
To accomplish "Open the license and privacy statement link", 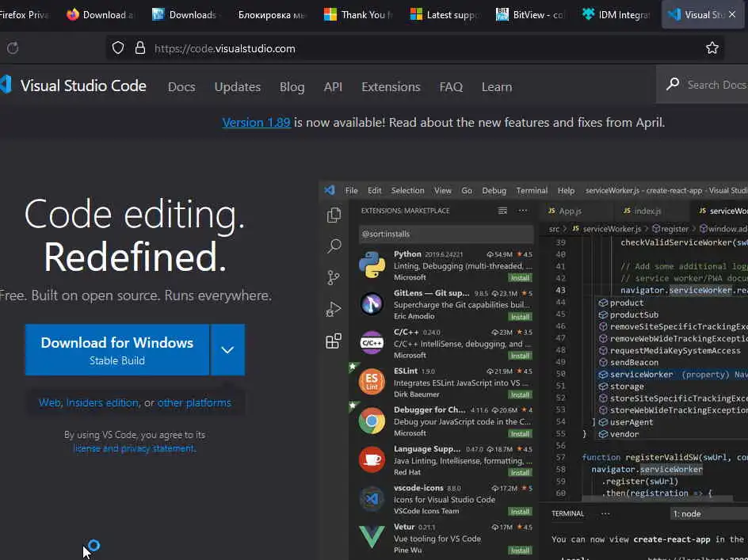I will coord(135,448).
